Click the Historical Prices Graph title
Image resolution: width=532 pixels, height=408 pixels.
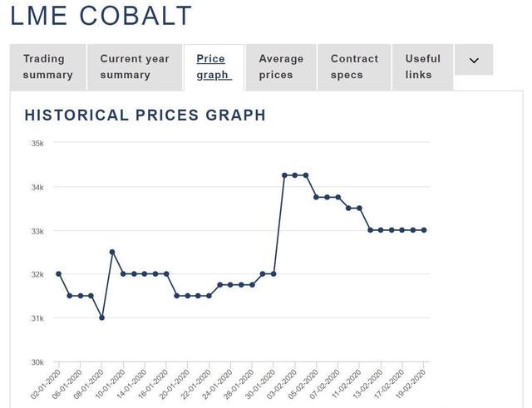tap(145, 116)
